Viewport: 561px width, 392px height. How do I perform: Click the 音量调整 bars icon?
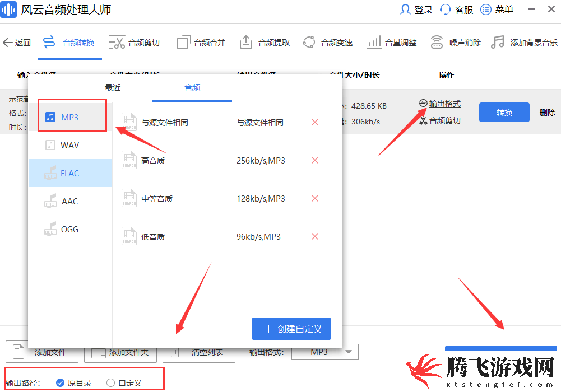point(374,43)
